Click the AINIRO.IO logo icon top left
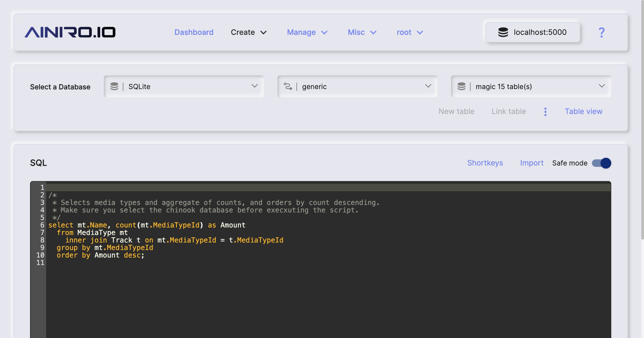 pos(70,31)
